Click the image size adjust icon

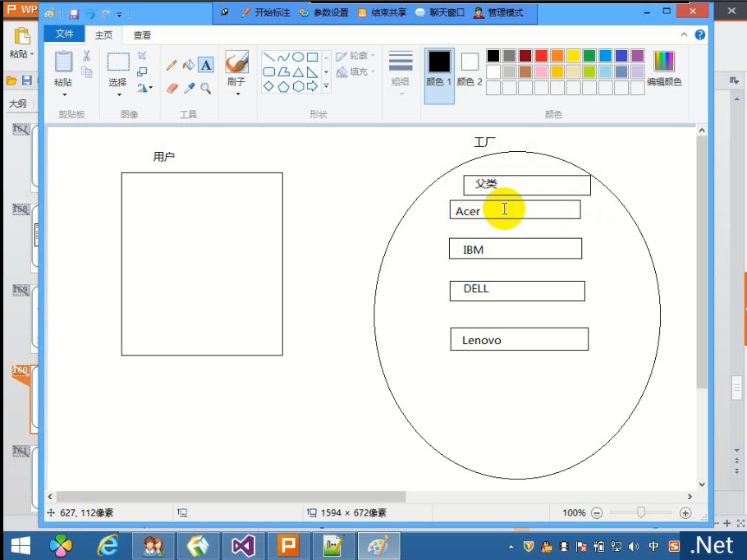tap(142, 72)
